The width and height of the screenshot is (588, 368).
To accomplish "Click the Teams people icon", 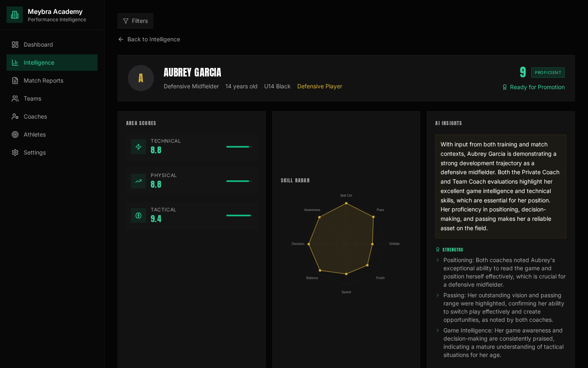I will 15,99.
